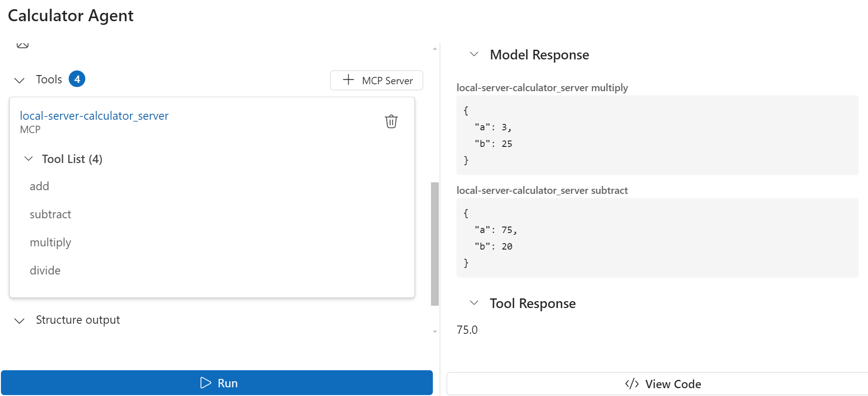868x396 pixels.
Task: Collapse the Tool Response section chevron
Action: pyautogui.click(x=474, y=303)
